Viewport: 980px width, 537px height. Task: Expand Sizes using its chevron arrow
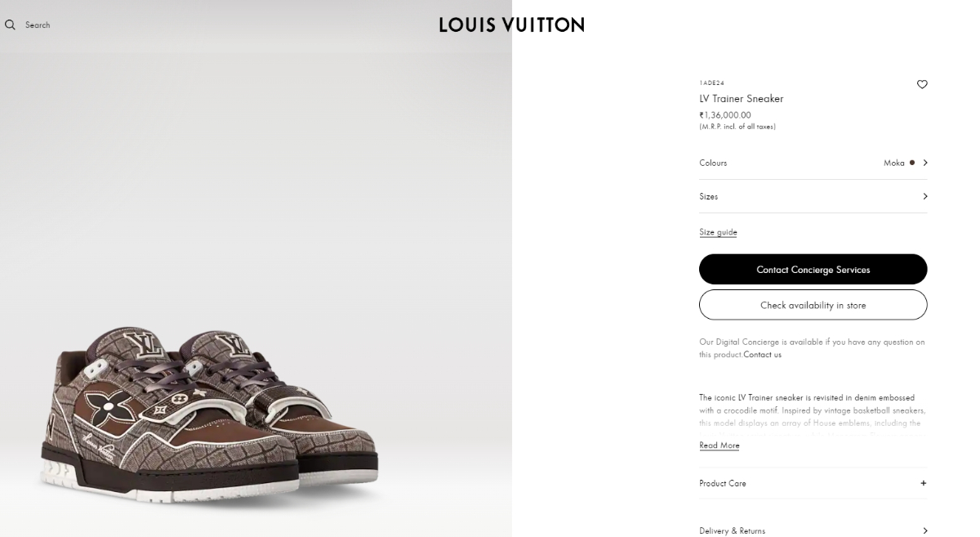[x=925, y=196]
